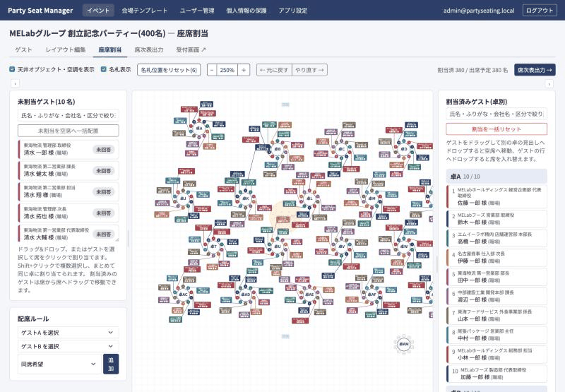Image resolution: width=565 pixels, height=392 pixels.
Task: Select table 卓W on the seating chart
Action: tap(404, 247)
